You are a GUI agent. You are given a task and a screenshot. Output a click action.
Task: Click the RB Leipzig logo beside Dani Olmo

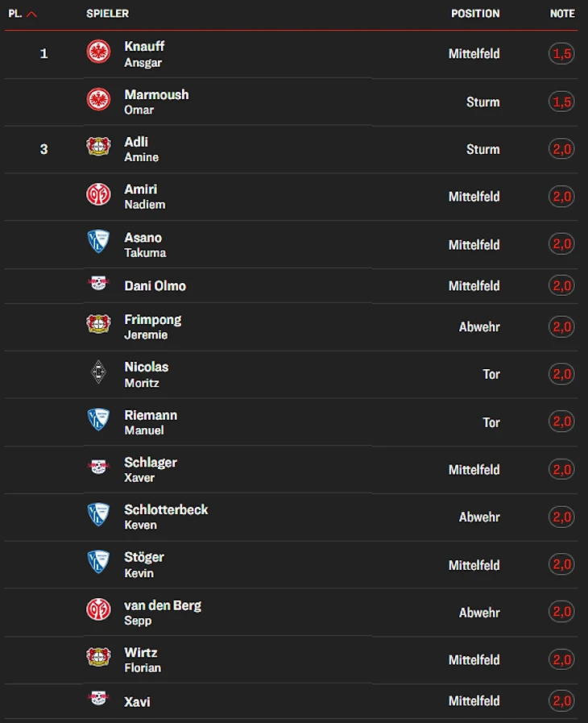(98, 283)
